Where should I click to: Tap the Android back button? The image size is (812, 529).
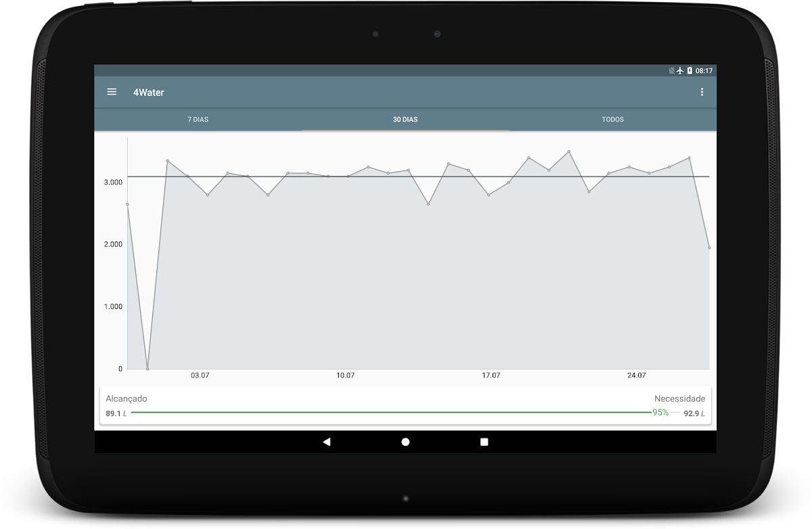pyautogui.click(x=327, y=442)
